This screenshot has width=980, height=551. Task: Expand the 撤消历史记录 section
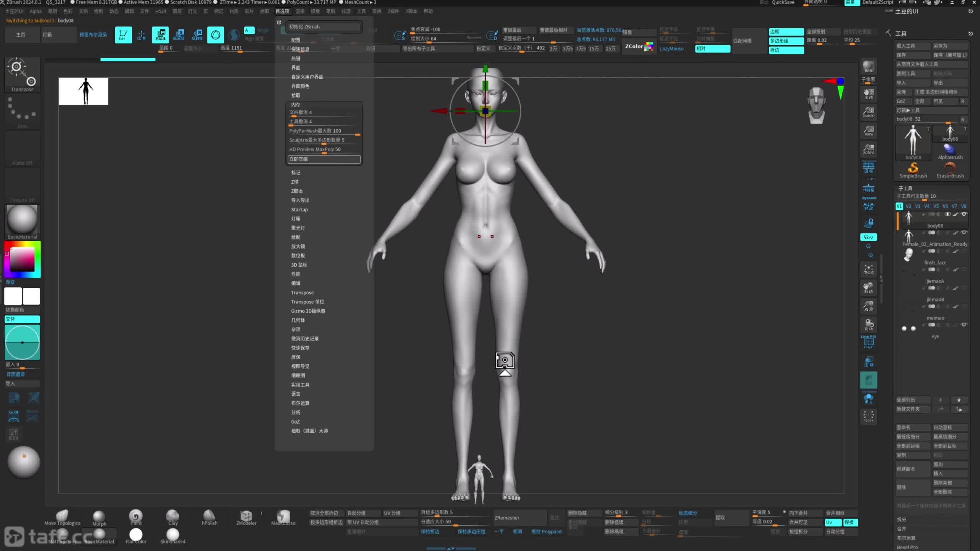[x=305, y=339]
